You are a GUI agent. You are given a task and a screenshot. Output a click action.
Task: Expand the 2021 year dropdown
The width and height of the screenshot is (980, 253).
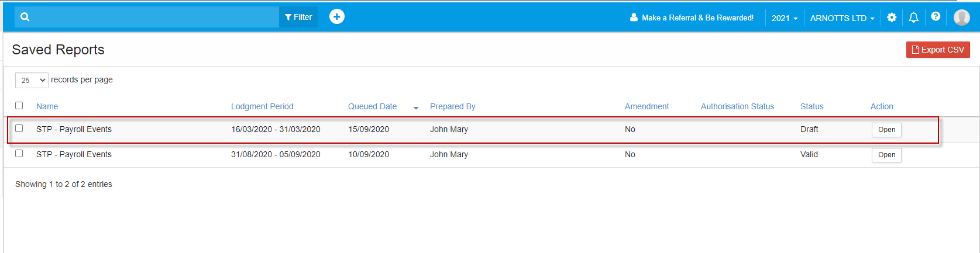click(785, 18)
